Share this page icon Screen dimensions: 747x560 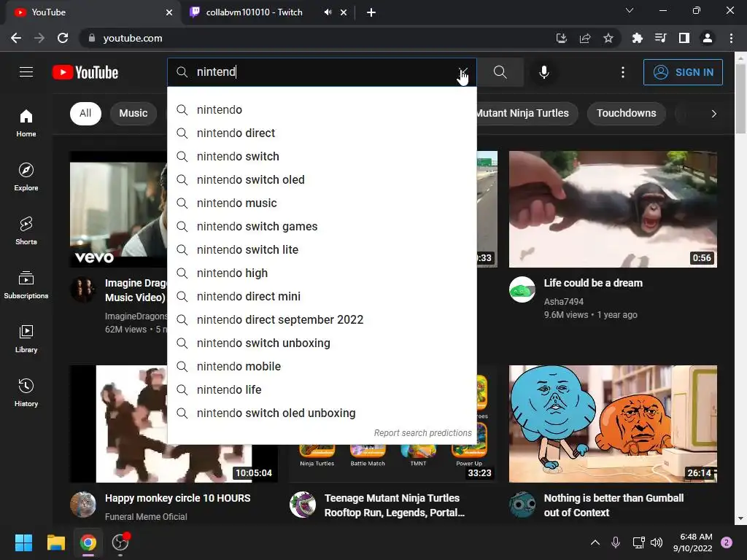(585, 38)
